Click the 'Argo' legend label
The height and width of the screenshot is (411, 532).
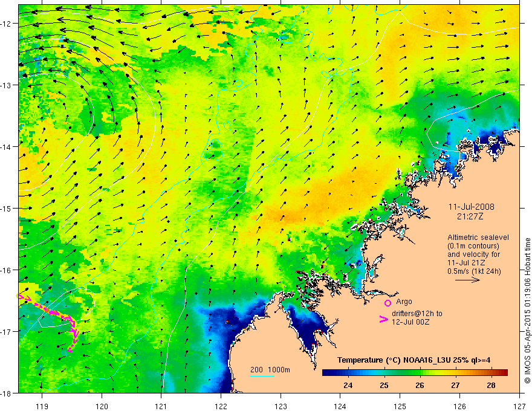click(x=404, y=302)
